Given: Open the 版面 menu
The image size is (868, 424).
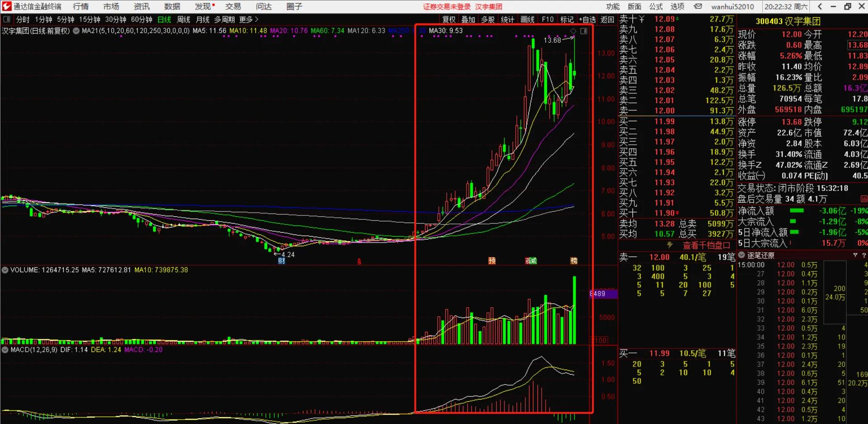Looking at the screenshot, I should (635, 6).
